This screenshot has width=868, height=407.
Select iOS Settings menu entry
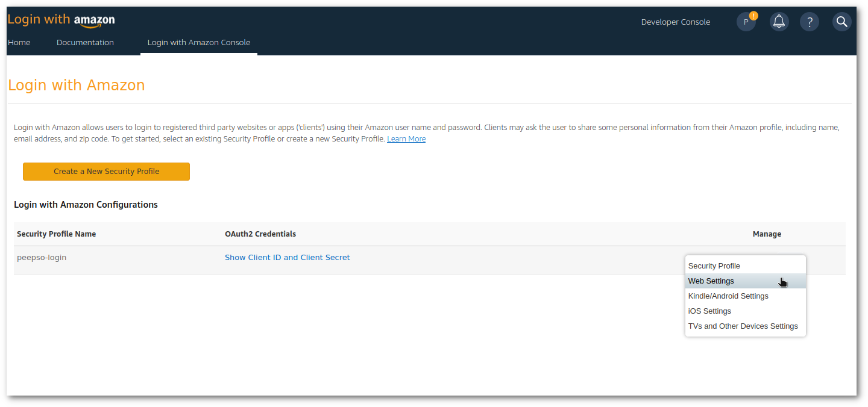[x=746, y=311]
